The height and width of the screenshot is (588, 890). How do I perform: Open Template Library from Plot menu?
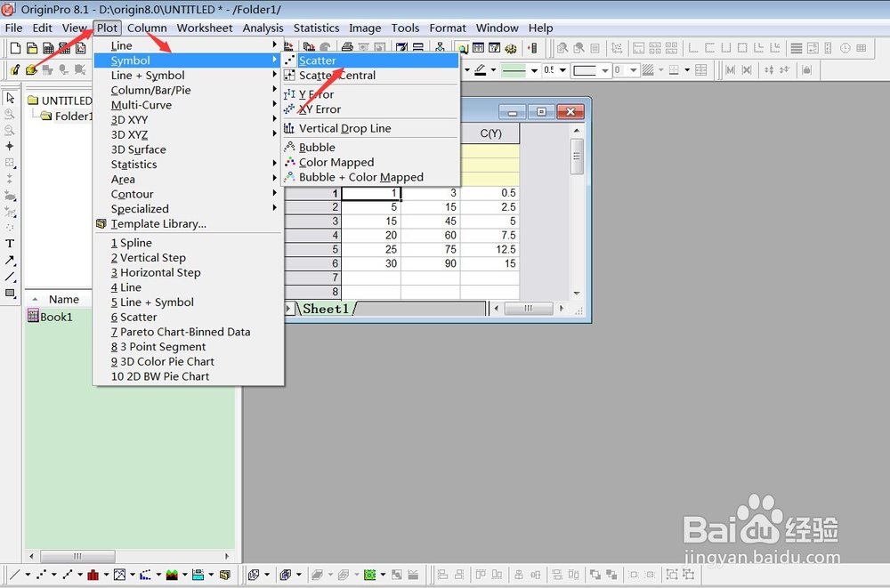tap(188, 223)
